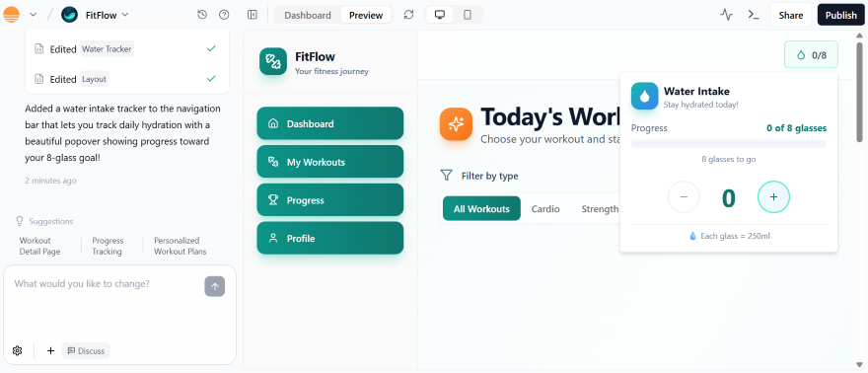The height and width of the screenshot is (373, 868).
Task: Select the Workout Detail Page suggestion
Action: [x=39, y=246]
